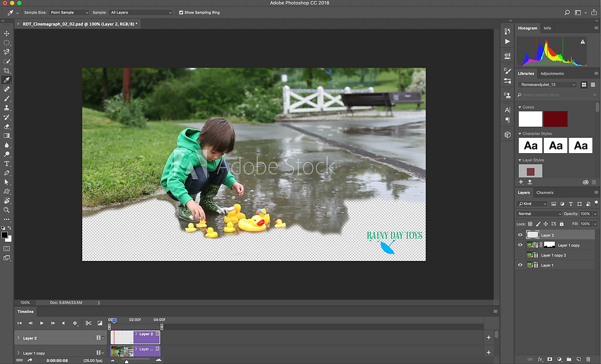
Task: Add media to Layer 2 track plus
Action: pyautogui.click(x=489, y=338)
